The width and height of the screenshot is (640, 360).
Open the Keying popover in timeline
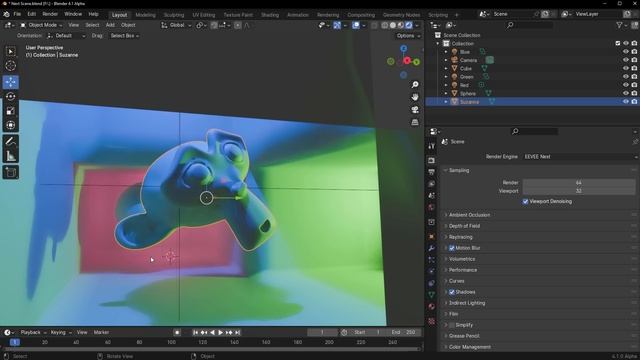(60, 333)
